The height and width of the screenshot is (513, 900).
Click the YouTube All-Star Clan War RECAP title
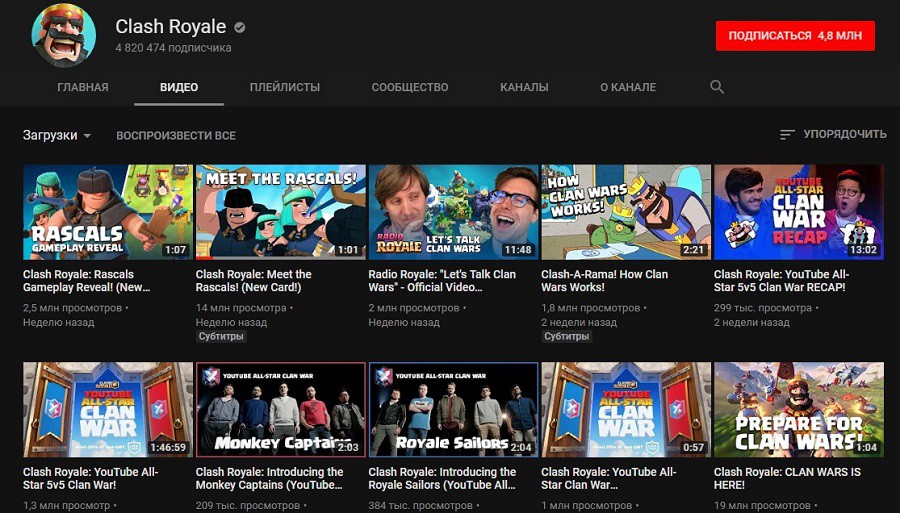[781, 281]
